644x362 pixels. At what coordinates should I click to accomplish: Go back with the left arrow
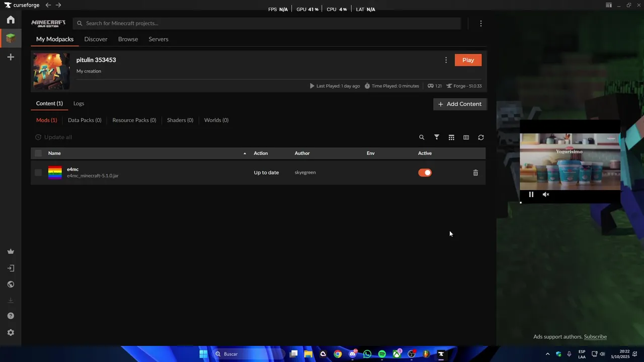coord(48,5)
